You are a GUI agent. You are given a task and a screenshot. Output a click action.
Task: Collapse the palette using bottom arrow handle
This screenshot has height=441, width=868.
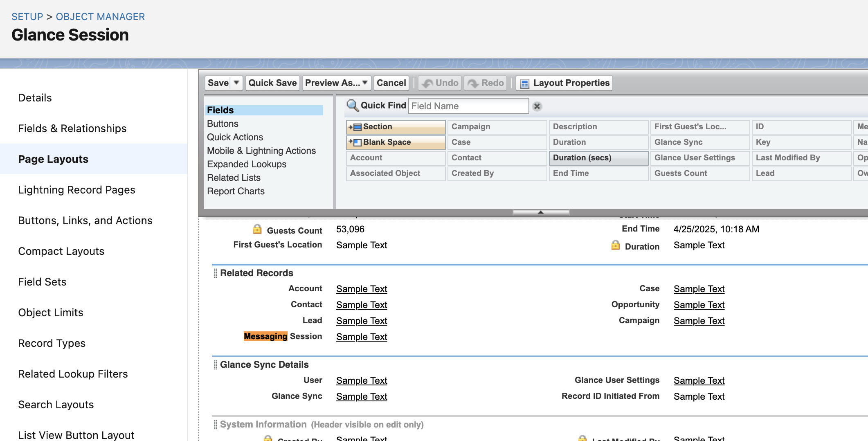[x=541, y=212]
